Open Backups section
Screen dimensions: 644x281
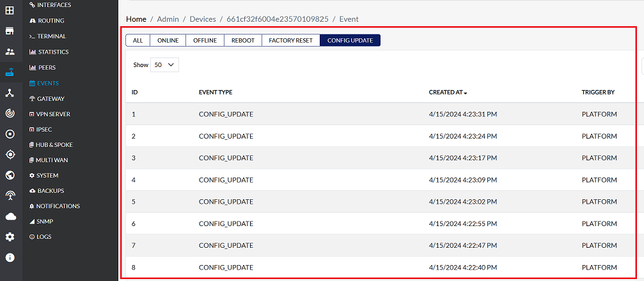coord(47,191)
